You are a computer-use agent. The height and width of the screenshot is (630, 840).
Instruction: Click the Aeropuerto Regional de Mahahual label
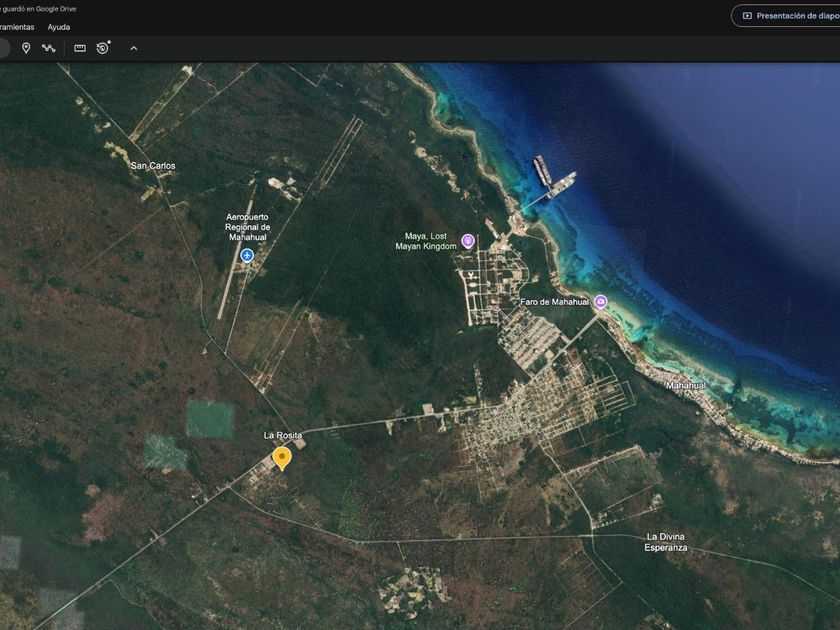(248, 227)
